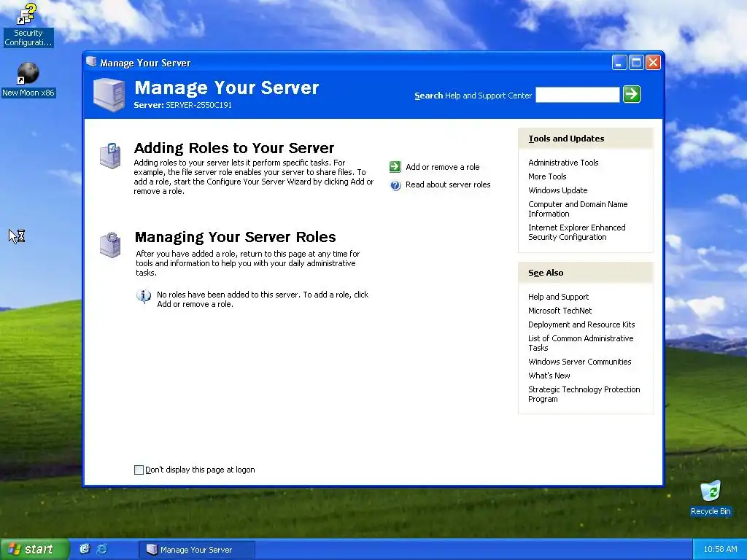Tick Don't display this page at logon
The image size is (747, 560).
click(139, 470)
